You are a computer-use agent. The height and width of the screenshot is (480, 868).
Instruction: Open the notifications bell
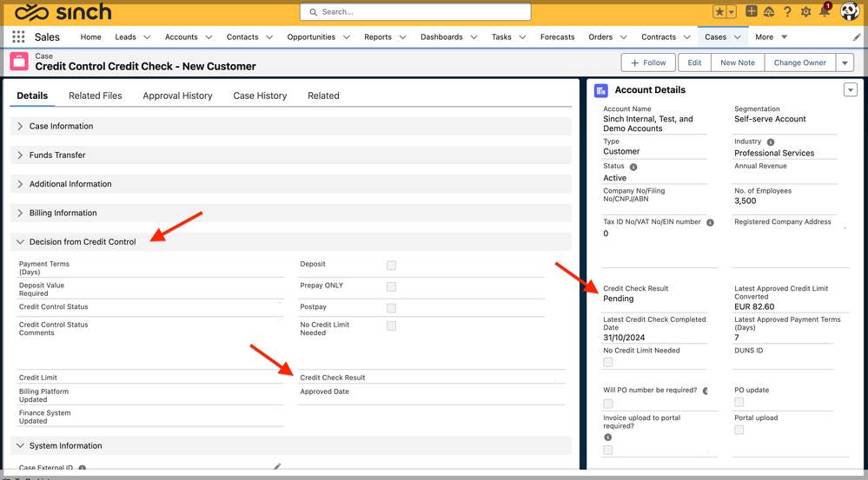tap(825, 11)
